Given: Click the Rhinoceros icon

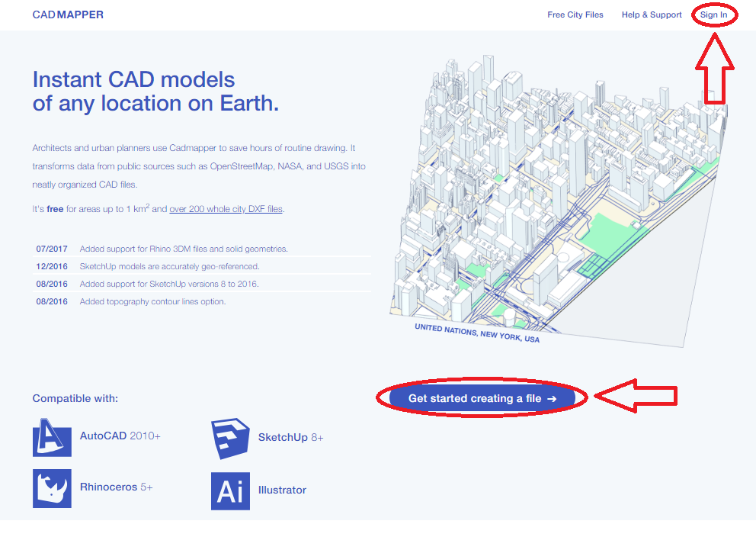Looking at the screenshot, I should click(52, 488).
